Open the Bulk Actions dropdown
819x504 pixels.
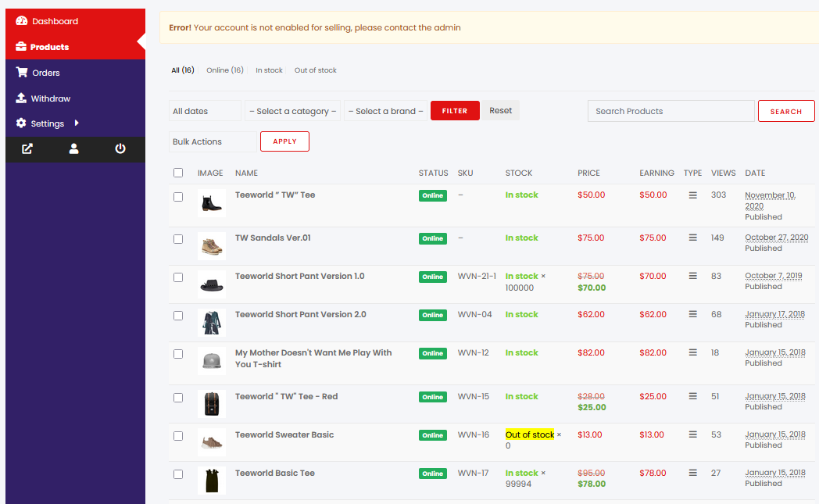pos(213,141)
